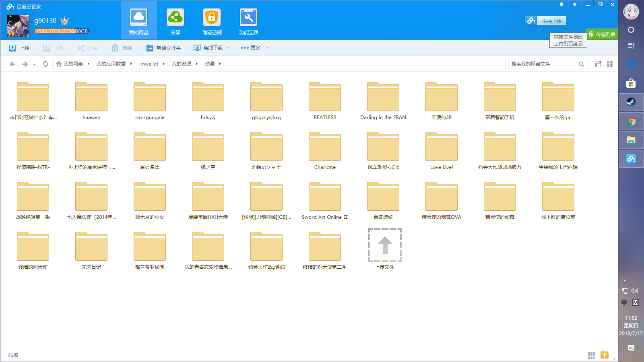Viewport: 644px width, 362px height.
Task: Switch to large icon grid view
Action: [610, 64]
